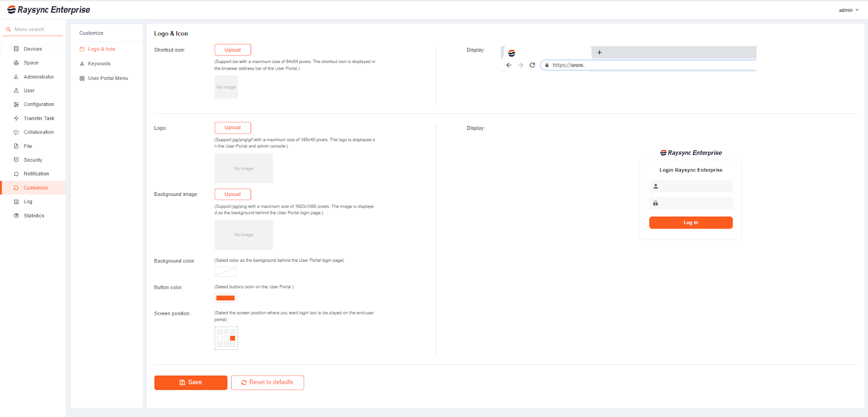Open the orange button color swatch

coord(226,298)
